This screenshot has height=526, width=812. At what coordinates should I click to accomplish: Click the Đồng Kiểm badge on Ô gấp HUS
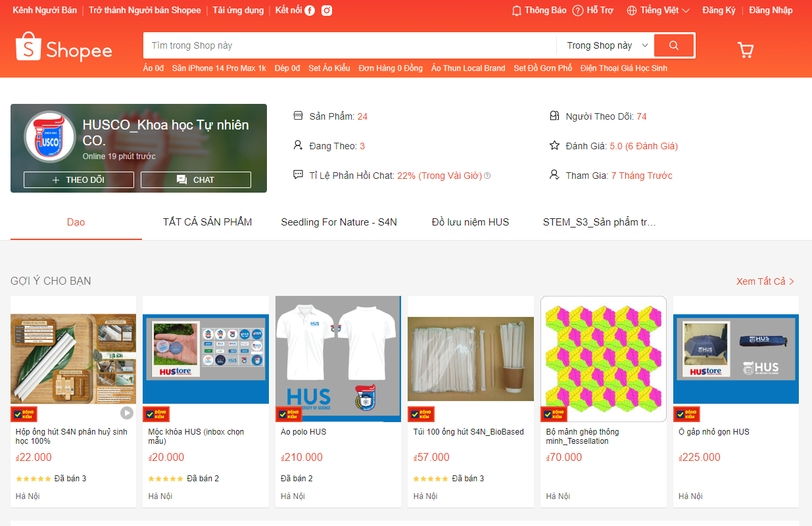[x=687, y=414]
